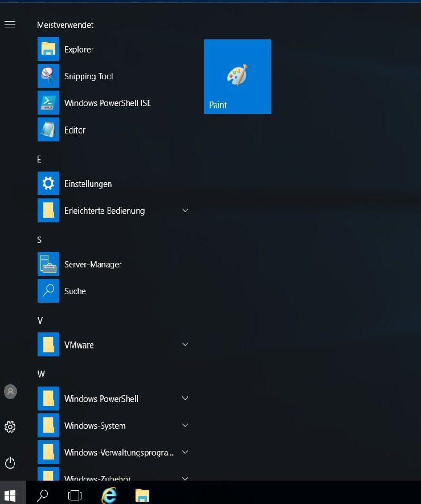The image size is (421, 504).
Task: Open the Paint tile
Action: (x=238, y=76)
